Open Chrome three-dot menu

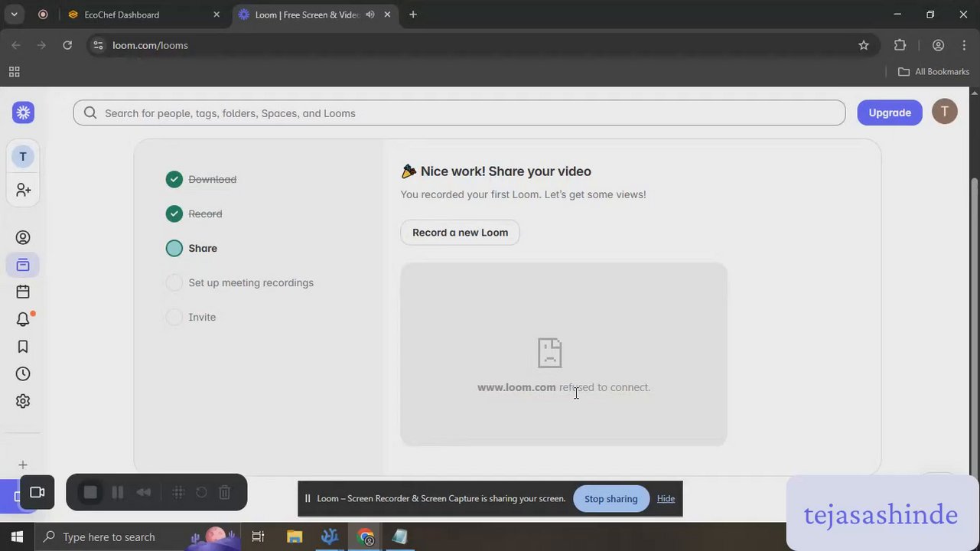963,45
